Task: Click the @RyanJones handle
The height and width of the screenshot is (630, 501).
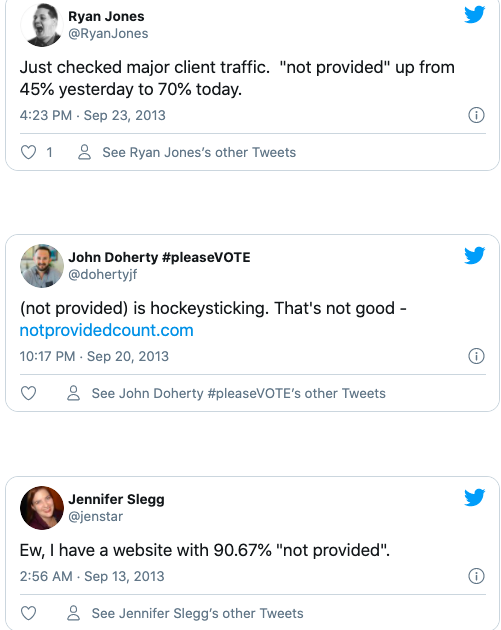Action: click(108, 34)
